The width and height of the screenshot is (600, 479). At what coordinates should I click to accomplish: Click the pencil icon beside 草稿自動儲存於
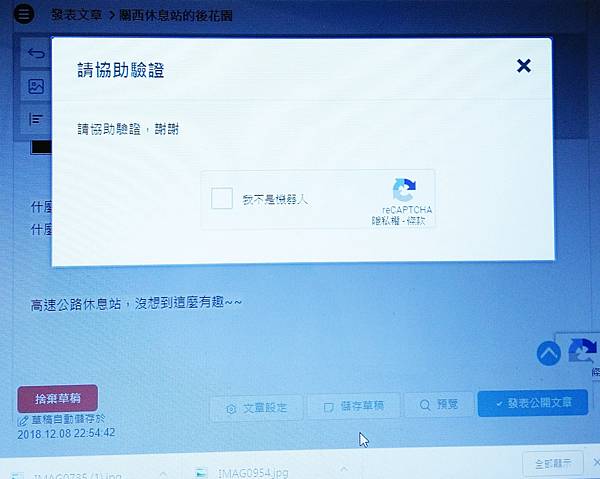click(x=23, y=421)
